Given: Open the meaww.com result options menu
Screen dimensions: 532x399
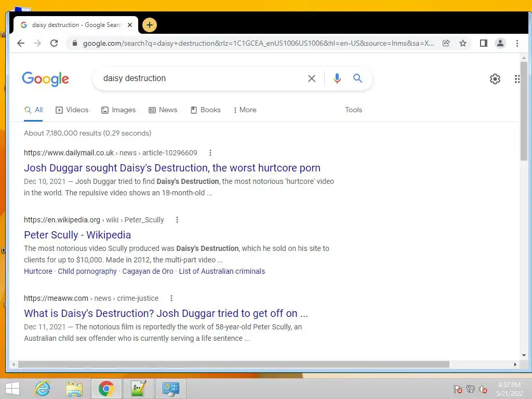Looking at the screenshot, I should 171,298.
